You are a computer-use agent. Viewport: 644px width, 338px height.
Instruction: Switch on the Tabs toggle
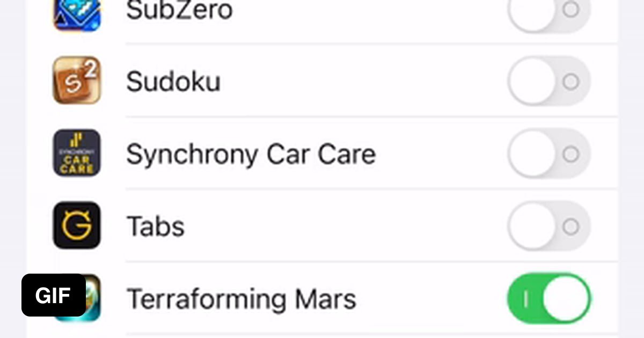[548, 226]
